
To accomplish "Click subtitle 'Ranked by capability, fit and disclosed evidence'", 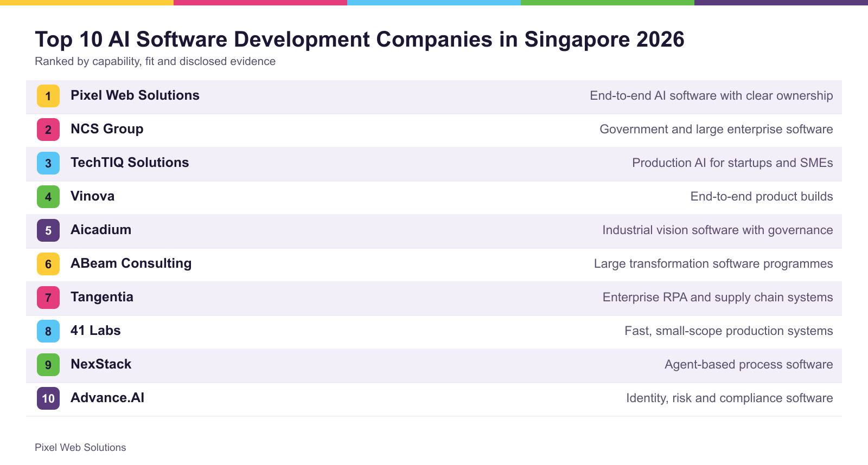I will [x=155, y=61].
